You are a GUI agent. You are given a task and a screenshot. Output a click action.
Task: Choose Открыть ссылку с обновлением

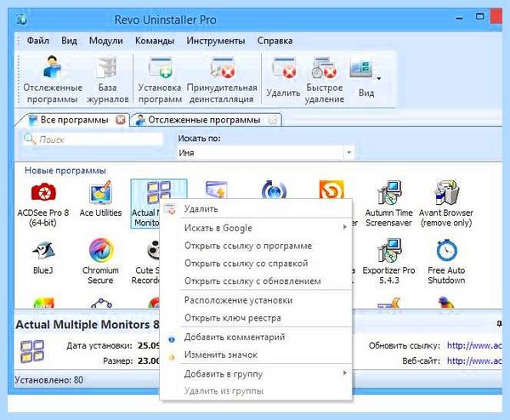pos(257,281)
